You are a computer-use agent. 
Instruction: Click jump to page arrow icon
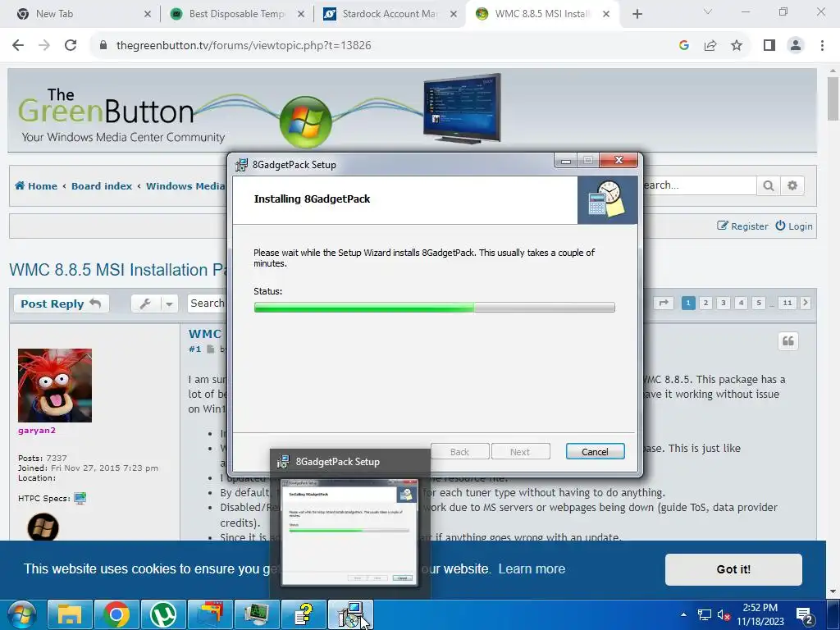663,304
